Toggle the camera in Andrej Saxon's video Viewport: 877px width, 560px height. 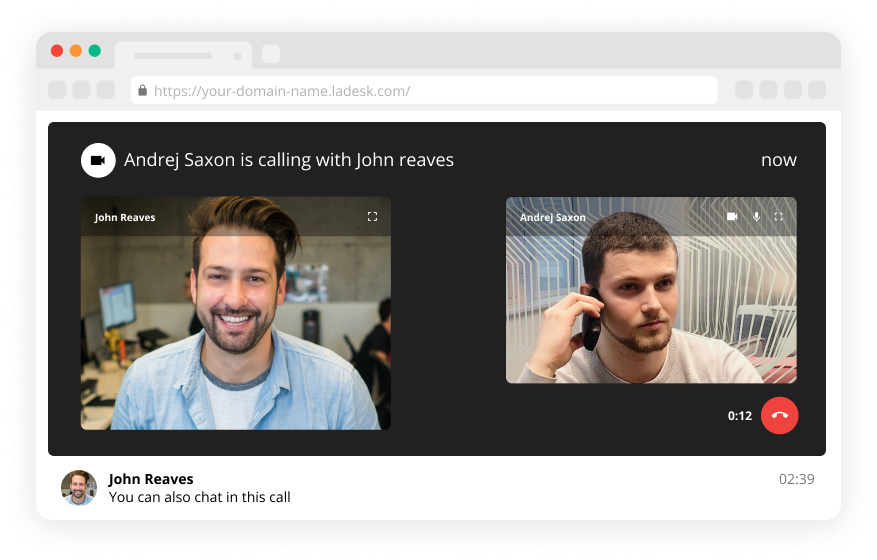click(x=732, y=216)
